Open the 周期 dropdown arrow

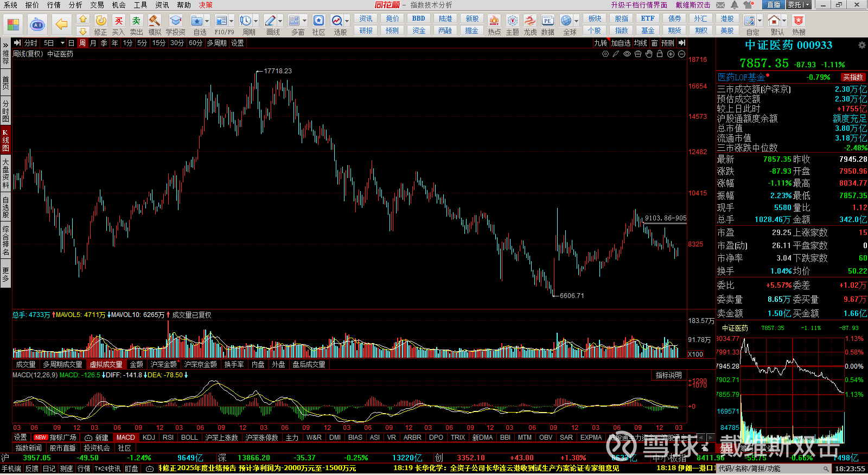click(x=256, y=21)
